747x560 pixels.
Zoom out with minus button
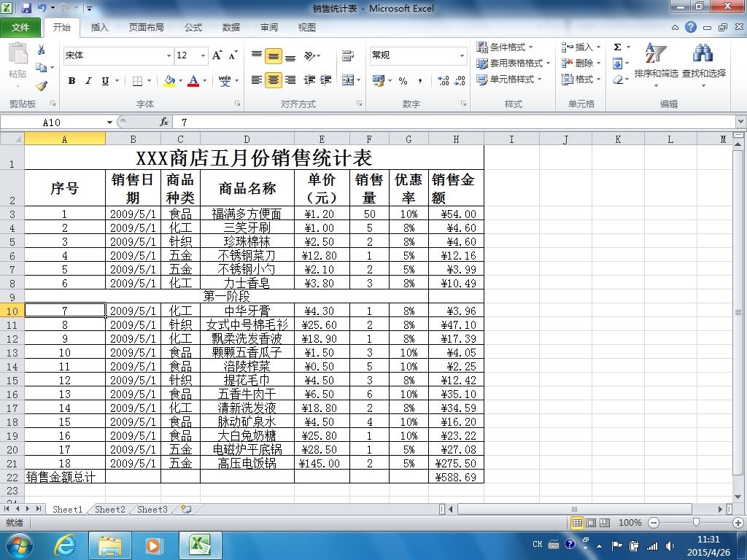click(x=654, y=523)
